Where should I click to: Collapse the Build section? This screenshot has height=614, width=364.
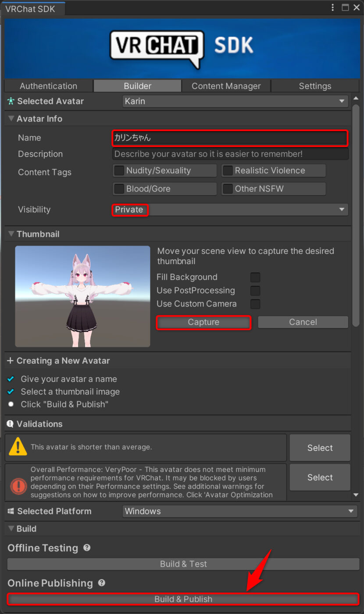click(11, 529)
